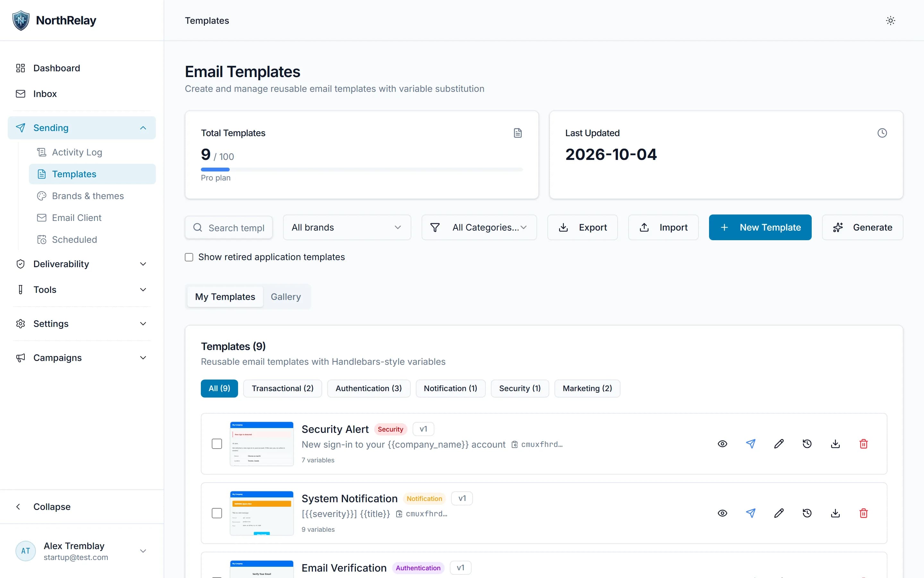This screenshot has width=924, height=578.
Task: Click the clock icon in Last Updated card
Action: (882, 133)
